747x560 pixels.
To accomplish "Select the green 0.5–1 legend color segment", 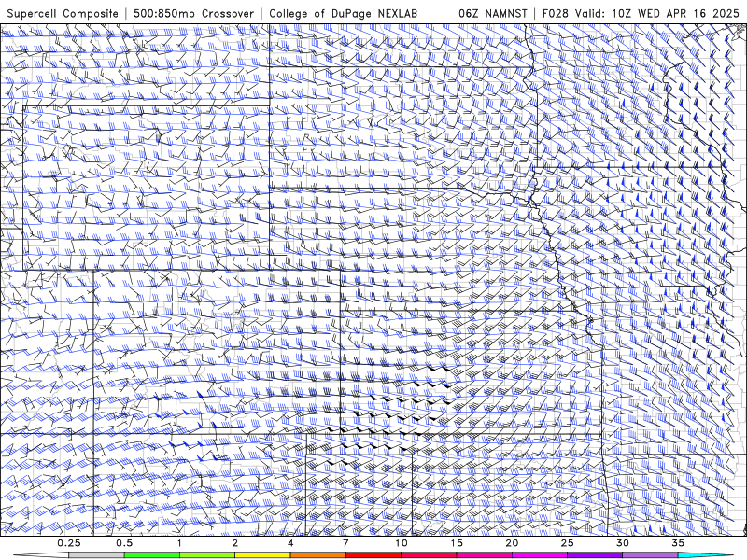I will pyautogui.click(x=152, y=555).
